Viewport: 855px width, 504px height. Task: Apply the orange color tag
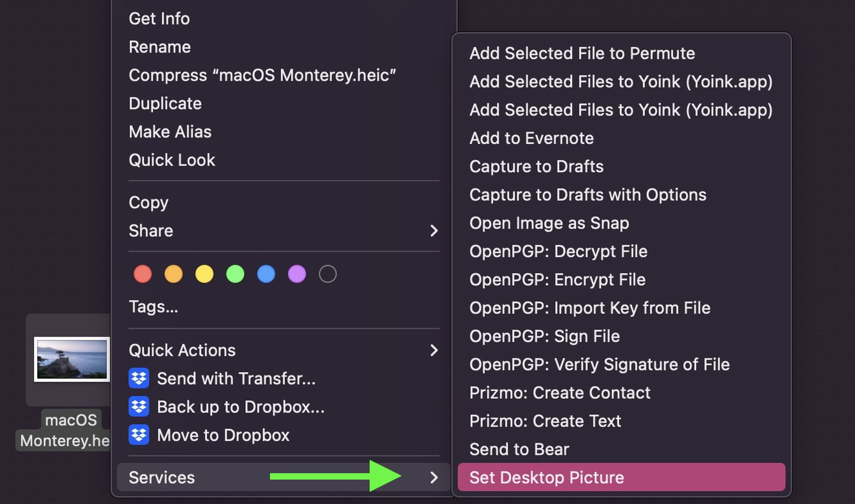click(174, 274)
